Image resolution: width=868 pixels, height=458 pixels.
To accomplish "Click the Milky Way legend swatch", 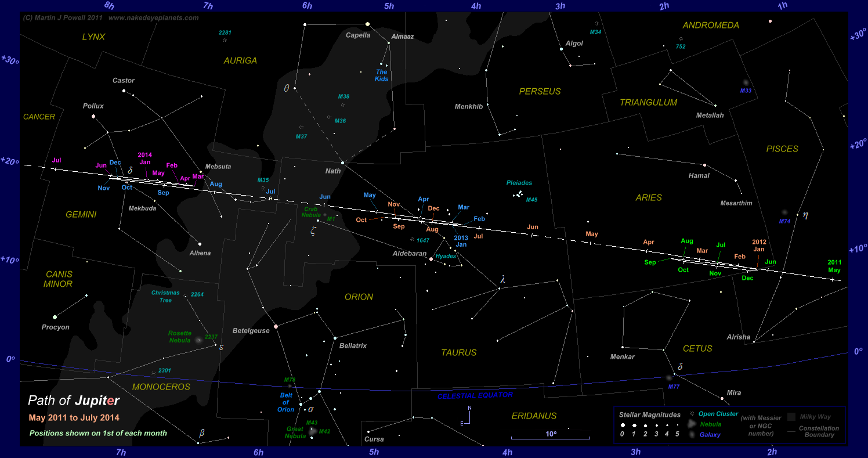I will click(791, 417).
